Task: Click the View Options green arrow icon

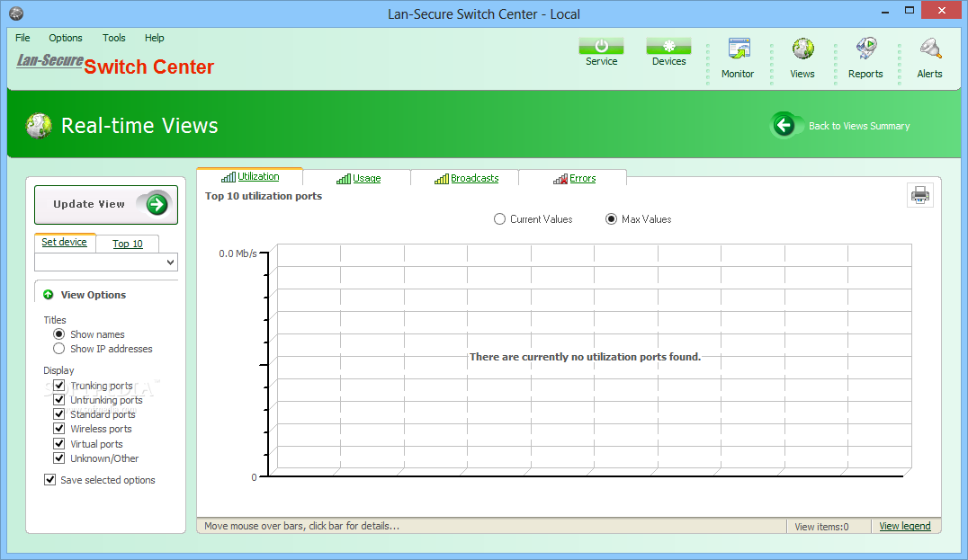Action: coord(49,295)
